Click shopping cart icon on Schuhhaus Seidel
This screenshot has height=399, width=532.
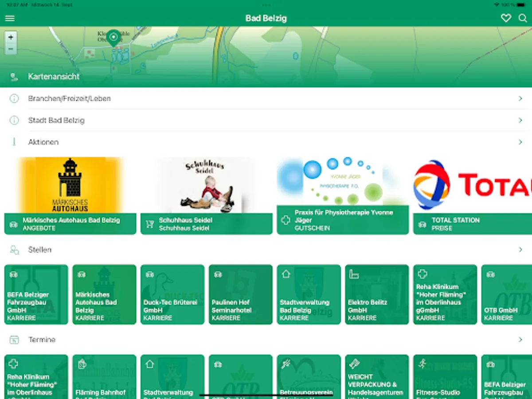coord(150,224)
